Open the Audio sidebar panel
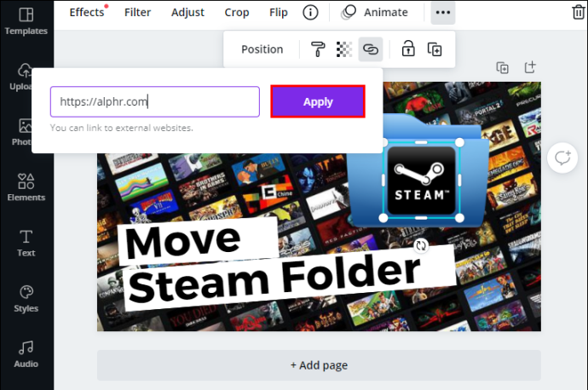Image resolution: width=588 pixels, height=390 pixels. (26, 354)
